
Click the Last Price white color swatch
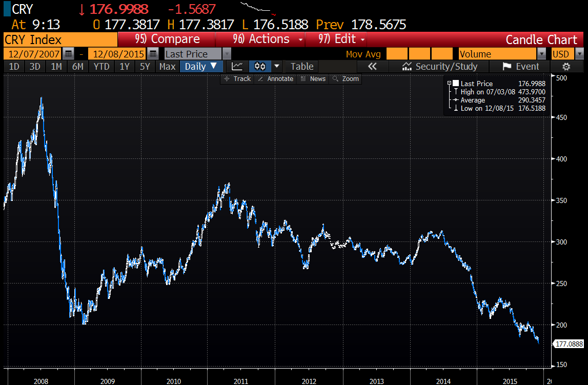point(455,84)
